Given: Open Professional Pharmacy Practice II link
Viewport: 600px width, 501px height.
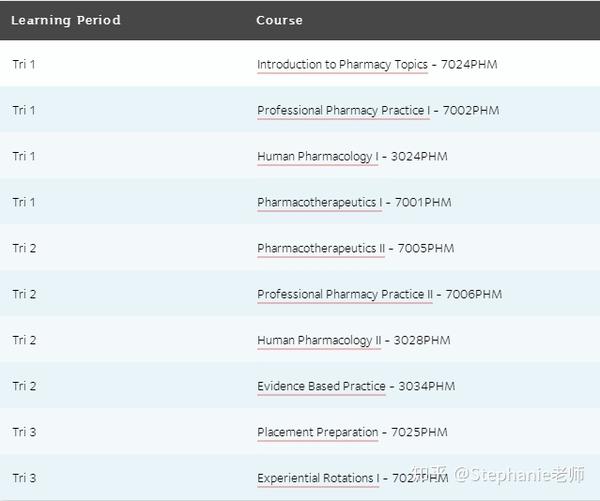Looking at the screenshot, I should coord(345,294).
